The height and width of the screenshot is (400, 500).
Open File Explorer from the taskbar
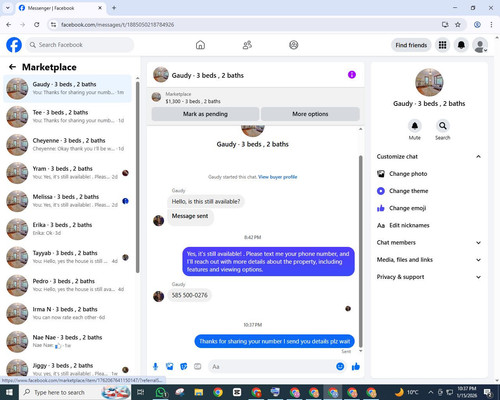click(x=199, y=392)
